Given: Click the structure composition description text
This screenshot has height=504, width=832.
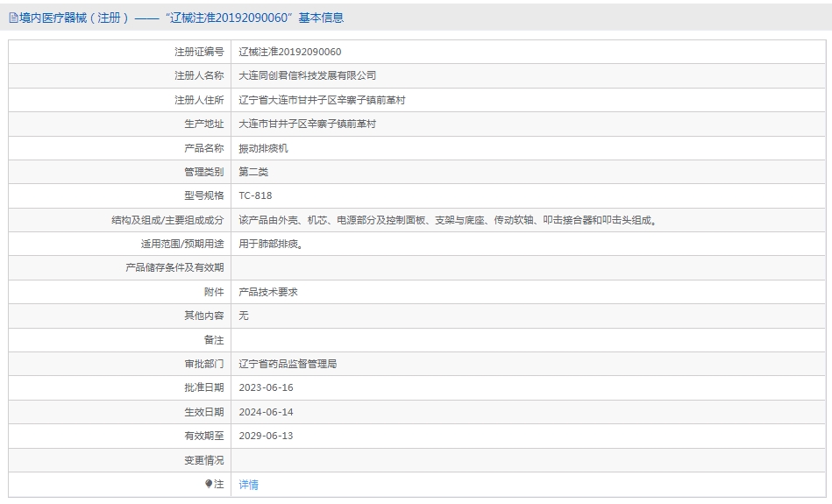Looking at the screenshot, I should pos(448,220).
